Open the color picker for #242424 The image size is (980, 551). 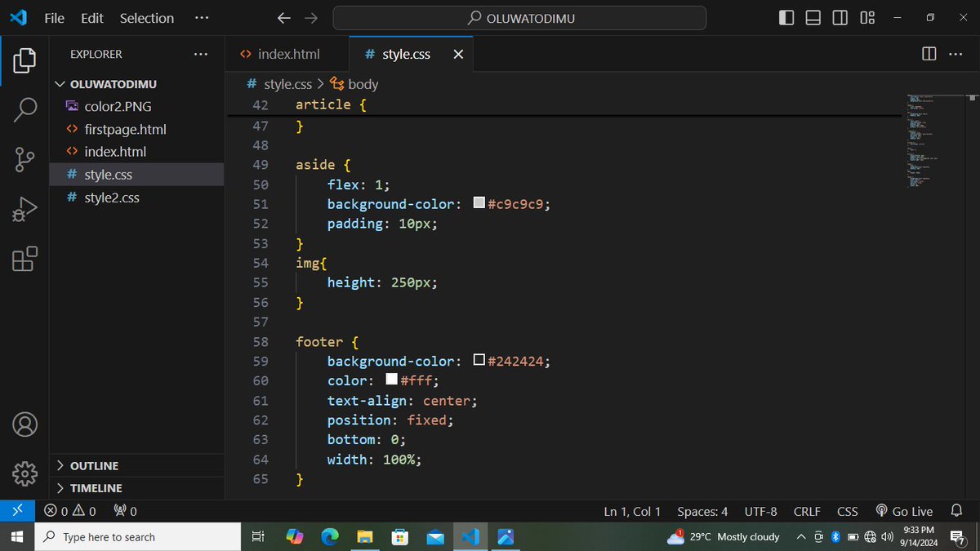[x=479, y=361]
